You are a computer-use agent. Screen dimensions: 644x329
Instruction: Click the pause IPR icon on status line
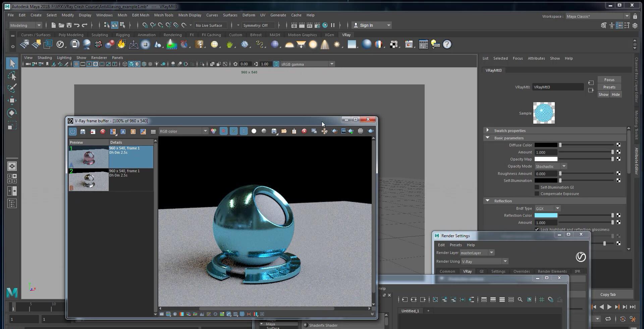tap(333, 25)
